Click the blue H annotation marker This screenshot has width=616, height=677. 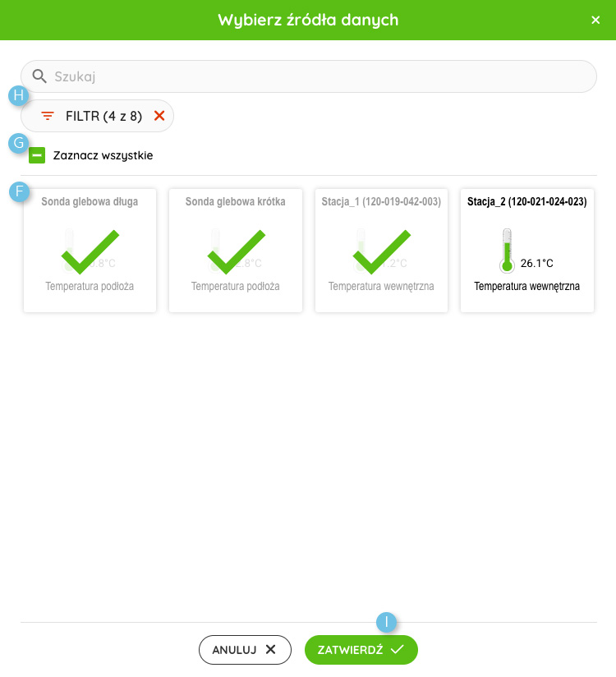coord(19,95)
